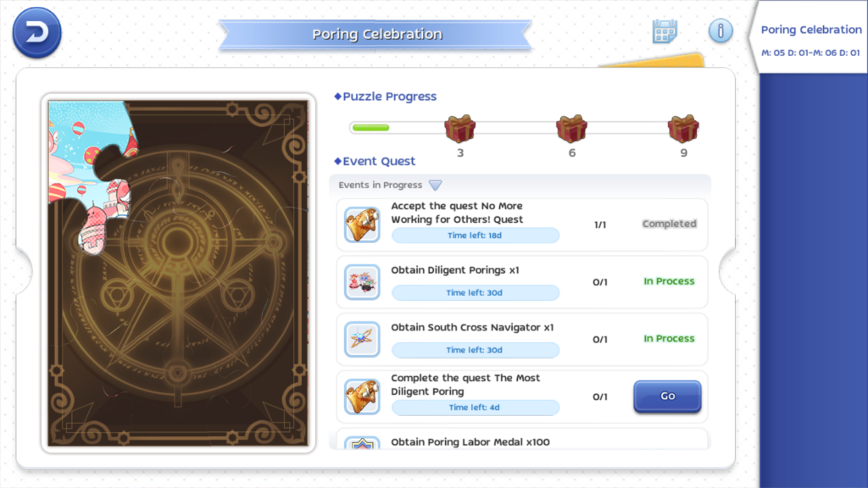Select the Obtain Poring Labor Medal quest
Viewport: 868px width, 488px height.
[522, 439]
